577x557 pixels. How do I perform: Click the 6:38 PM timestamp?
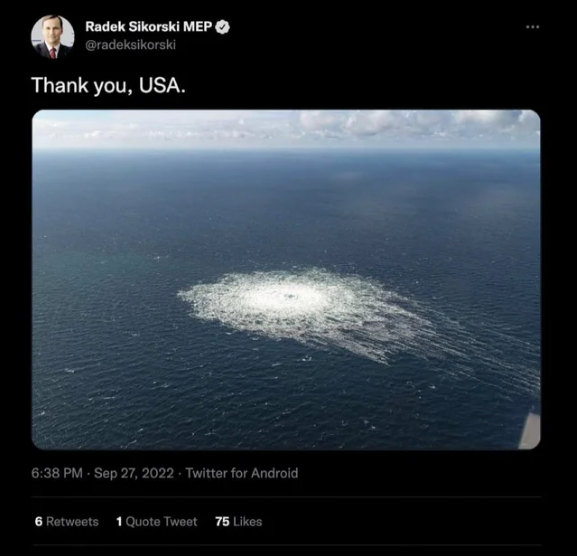(x=57, y=473)
